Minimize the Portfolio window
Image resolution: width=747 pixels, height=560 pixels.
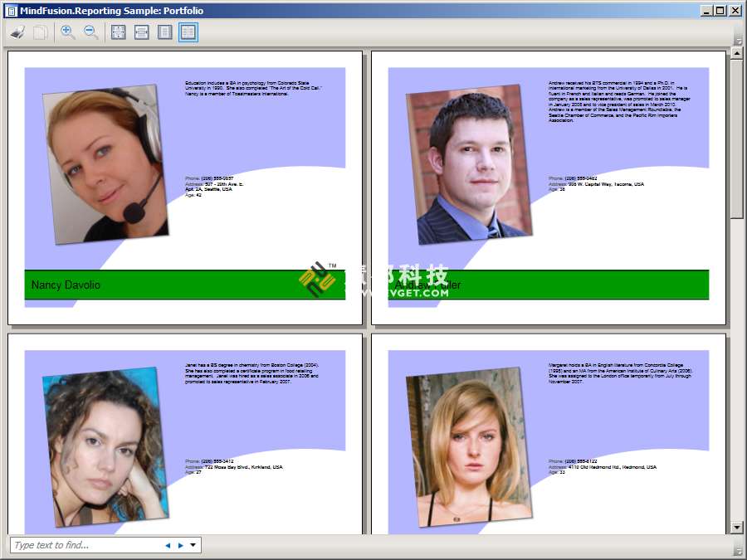click(707, 11)
